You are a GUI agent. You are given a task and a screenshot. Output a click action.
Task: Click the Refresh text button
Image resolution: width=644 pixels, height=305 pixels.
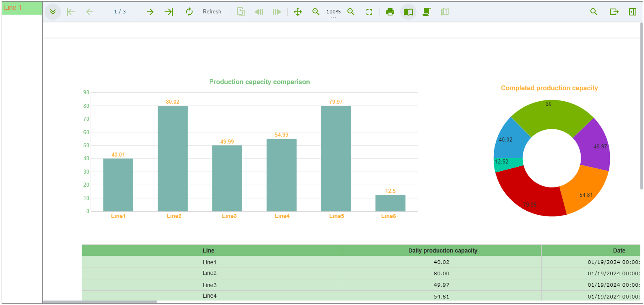(x=212, y=12)
